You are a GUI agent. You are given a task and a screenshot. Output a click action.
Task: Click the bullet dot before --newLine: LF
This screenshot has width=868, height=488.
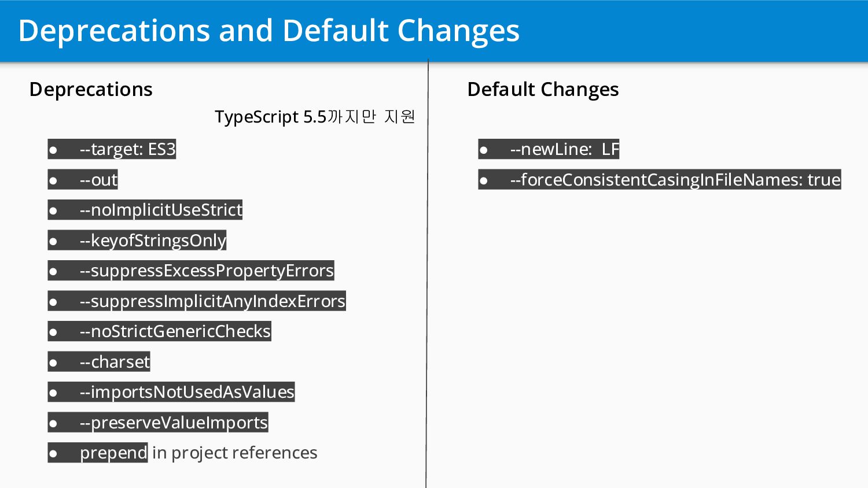(x=484, y=150)
